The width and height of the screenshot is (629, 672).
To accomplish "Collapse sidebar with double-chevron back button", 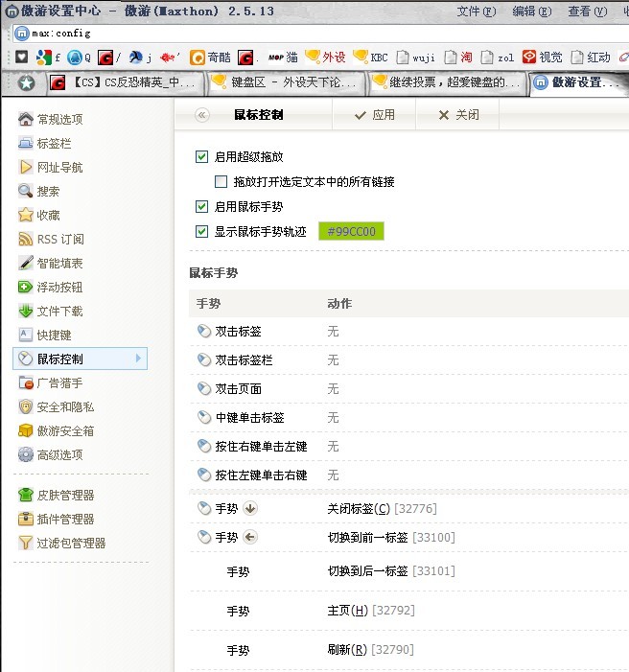I will [x=202, y=115].
